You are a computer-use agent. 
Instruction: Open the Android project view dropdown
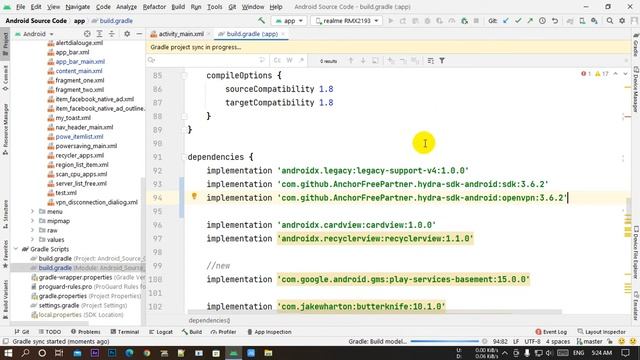(35, 34)
